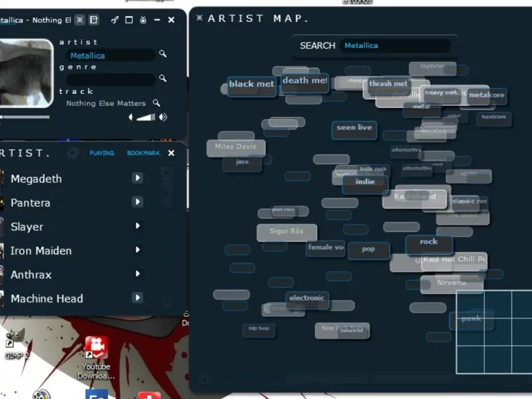The image size is (532, 399).
Task: Click the artist list scrollbar up arrow
Action: (x=167, y=173)
